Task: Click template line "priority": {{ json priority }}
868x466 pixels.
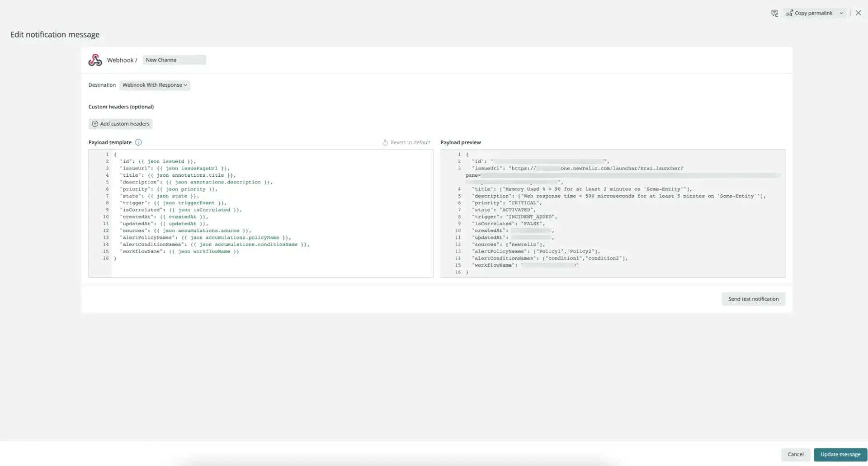Action: [169, 189]
